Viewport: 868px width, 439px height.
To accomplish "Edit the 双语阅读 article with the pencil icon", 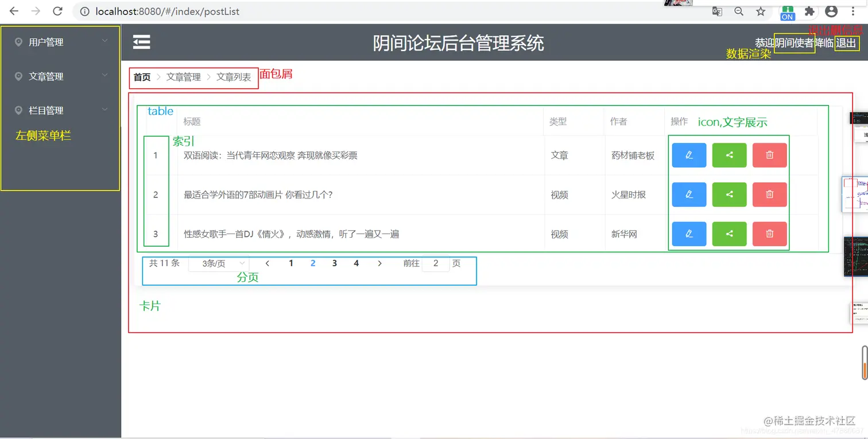I will [x=688, y=155].
